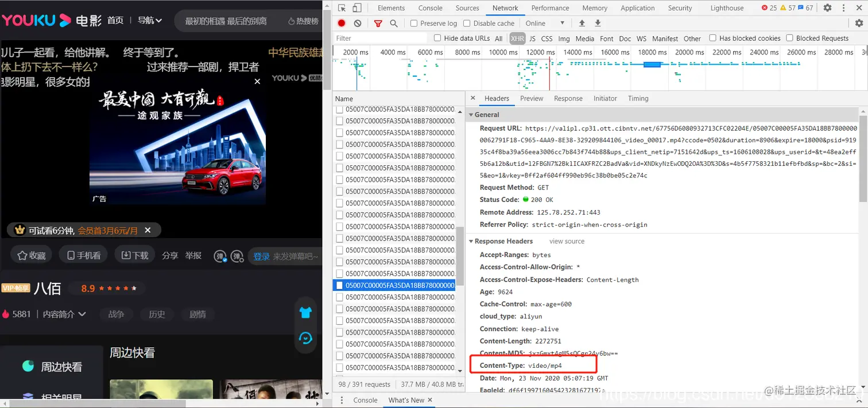Click the 举报 report link
The image size is (868, 408).
point(193,255)
